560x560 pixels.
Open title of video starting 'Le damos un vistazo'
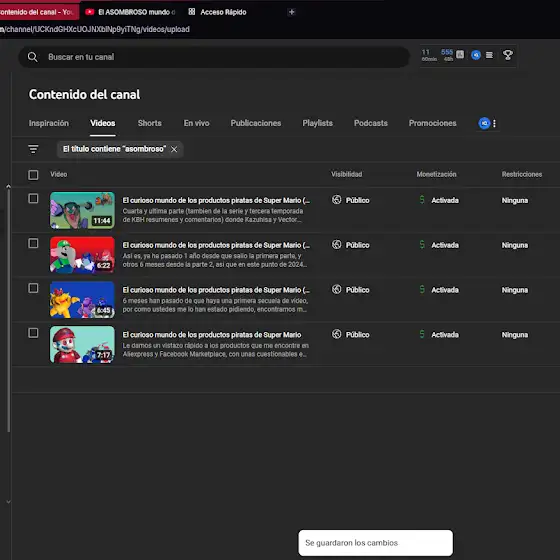click(x=212, y=335)
